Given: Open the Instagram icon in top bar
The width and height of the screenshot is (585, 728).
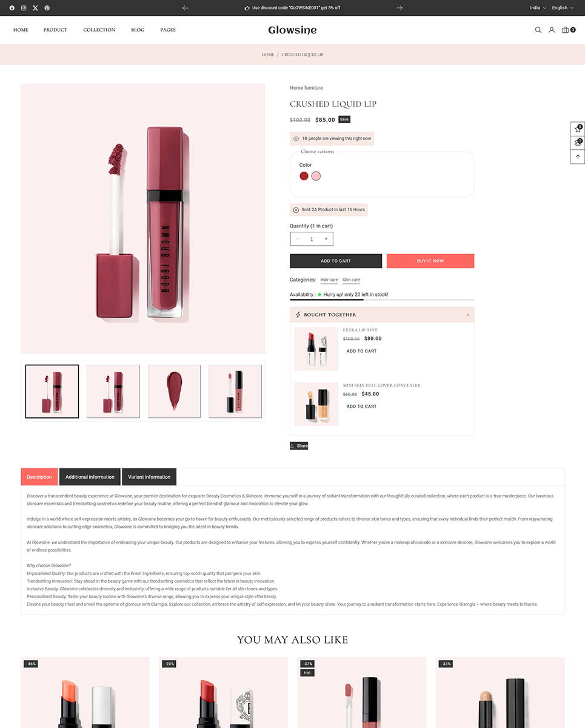Looking at the screenshot, I should click(x=24, y=8).
